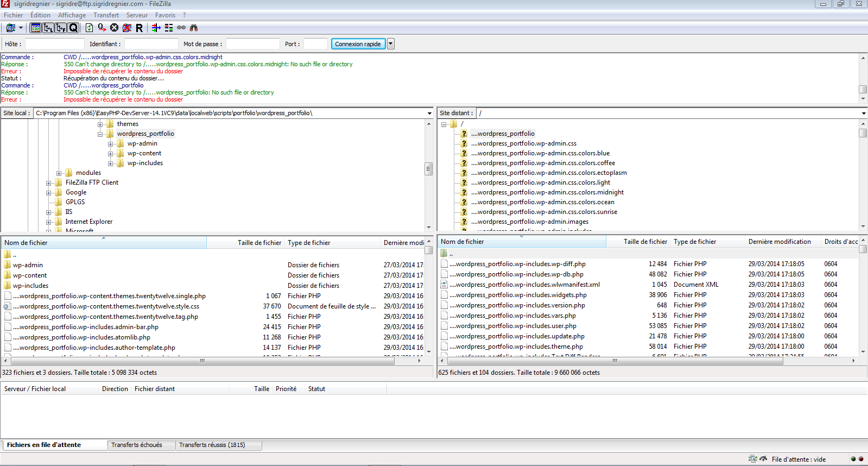This screenshot has height=466, width=868.
Task: Click the Identifiant input field
Action: 151,44
